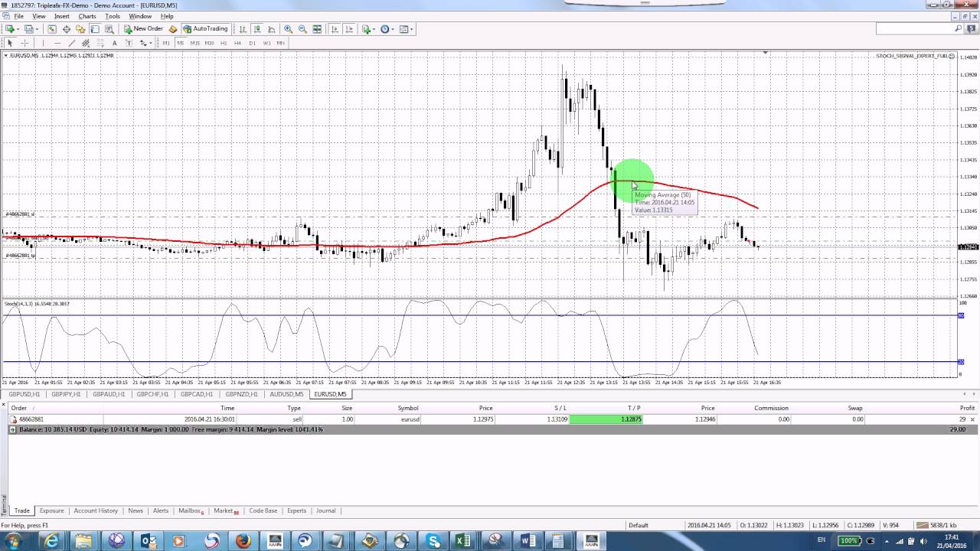Switch chart to line chart mode
The height and width of the screenshot is (551, 980).
point(272,29)
